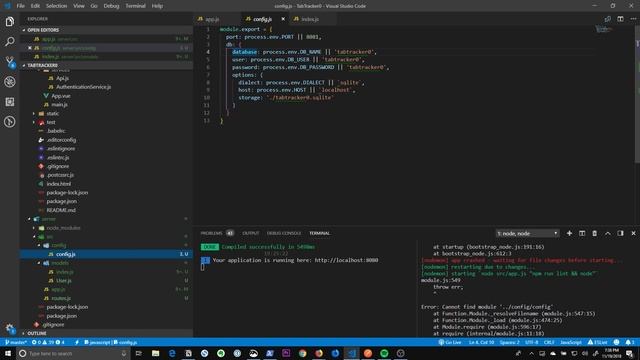Click the smiley feedback icon in the status bar
Viewport: 640px width, 360px height.
pyautogui.click(x=616, y=342)
